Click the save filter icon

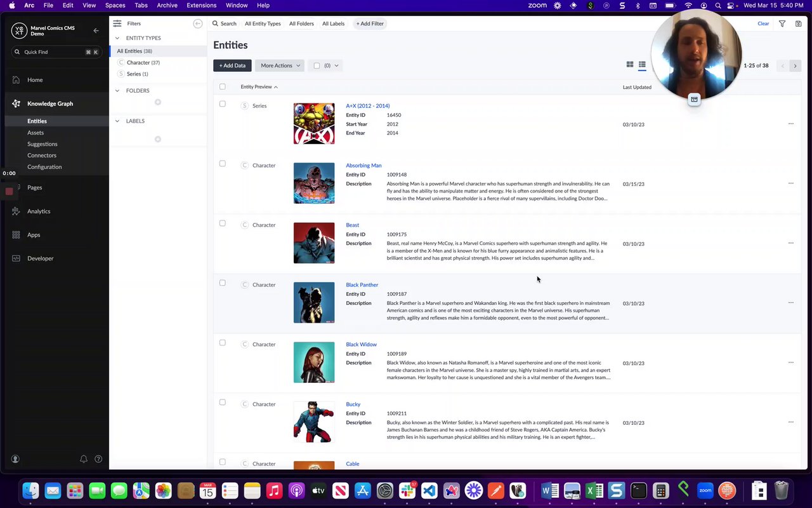pyautogui.click(x=799, y=23)
